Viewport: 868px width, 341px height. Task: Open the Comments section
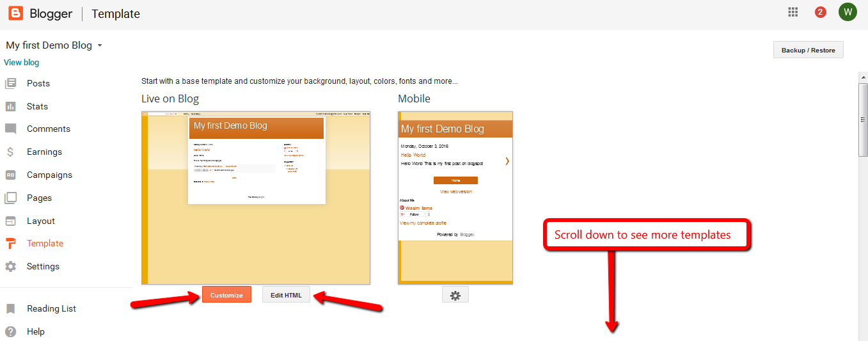tap(49, 129)
